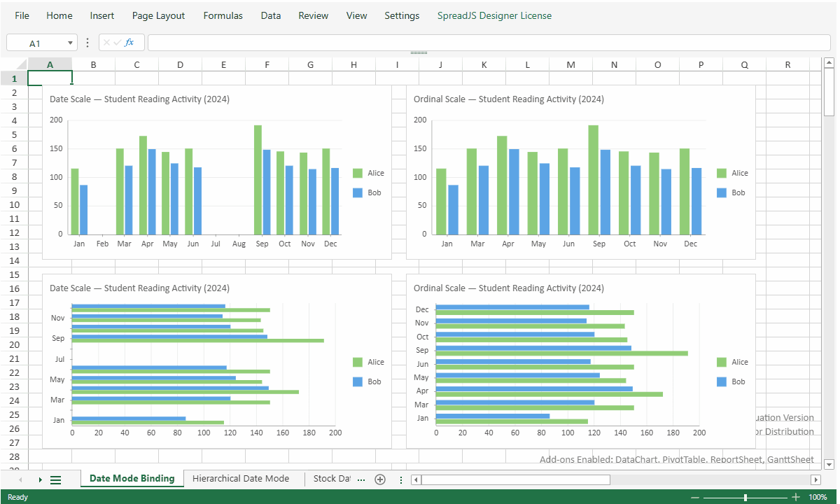This screenshot has width=840, height=504.
Task: Click the confirm checkmark formula icon
Action: point(117,43)
